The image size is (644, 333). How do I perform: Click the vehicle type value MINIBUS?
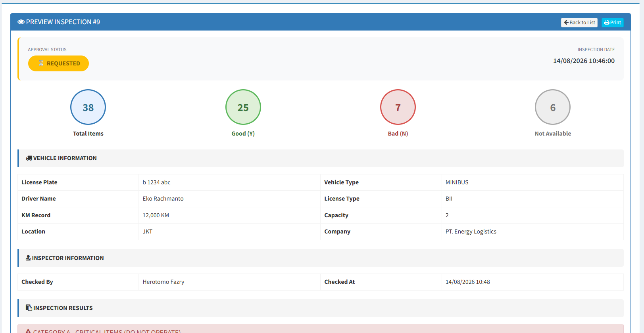pos(457,182)
